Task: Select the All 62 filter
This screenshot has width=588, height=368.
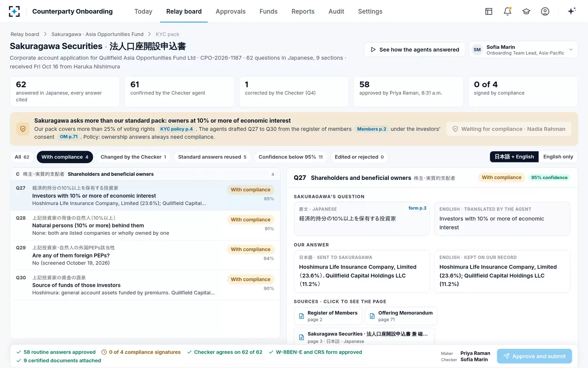Action: [x=22, y=157]
